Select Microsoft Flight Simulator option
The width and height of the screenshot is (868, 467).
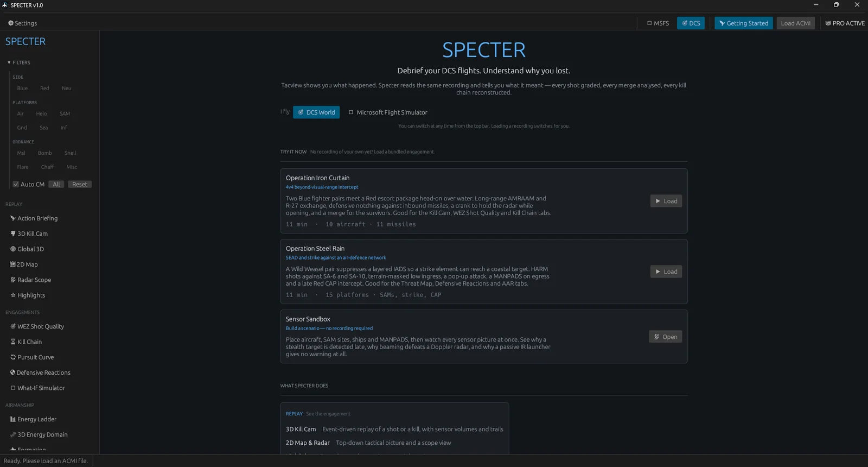tap(388, 112)
